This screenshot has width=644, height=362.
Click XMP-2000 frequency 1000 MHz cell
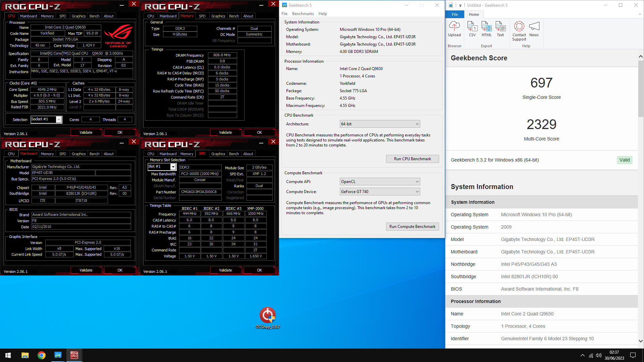pyautogui.click(x=256, y=214)
